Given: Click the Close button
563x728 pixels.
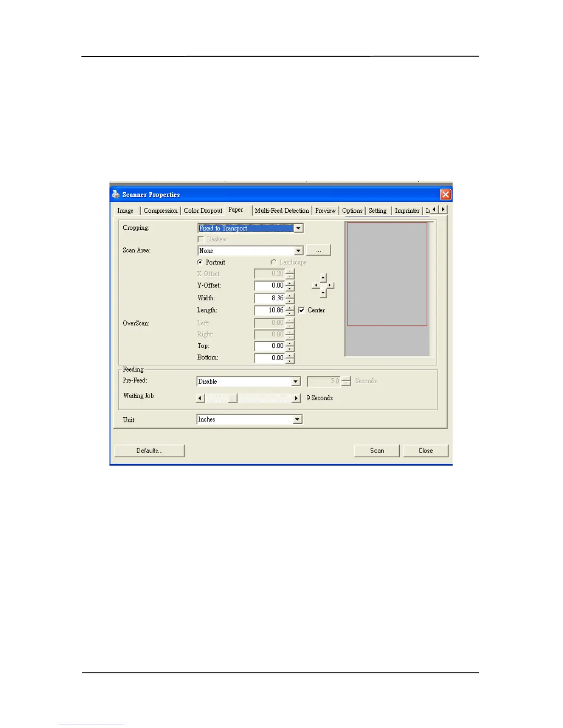Looking at the screenshot, I should tap(425, 450).
